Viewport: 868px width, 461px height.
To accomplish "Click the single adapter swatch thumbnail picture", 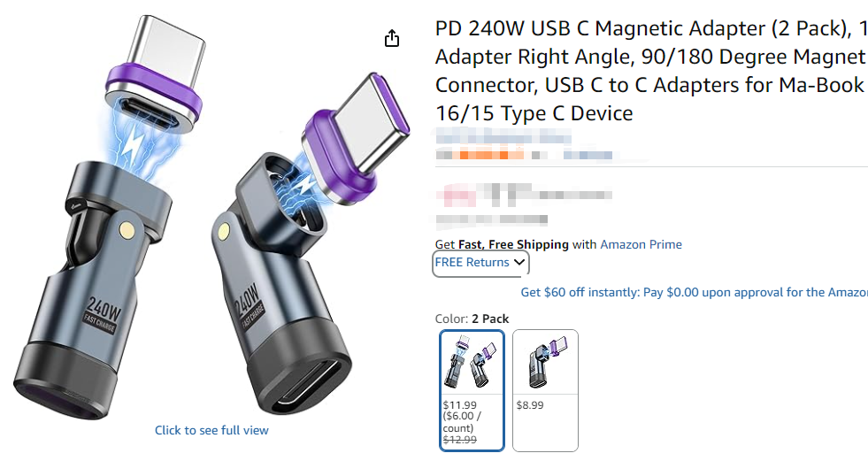I will point(545,362).
